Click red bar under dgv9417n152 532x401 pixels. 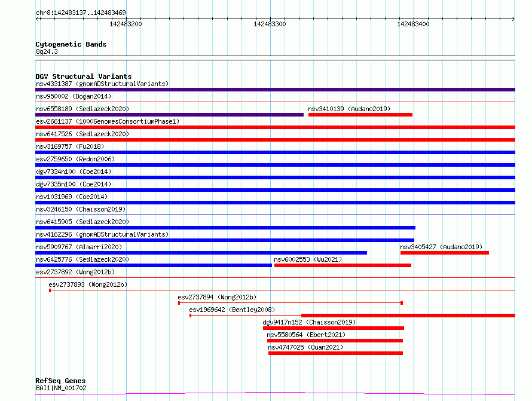tap(334, 328)
